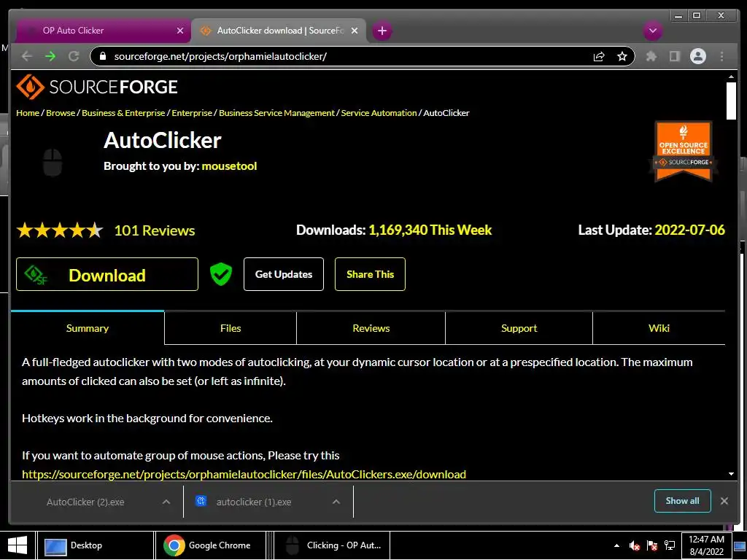Click the page scroll-down arrow
This screenshot has height=560, width=747.
(731, 474)
